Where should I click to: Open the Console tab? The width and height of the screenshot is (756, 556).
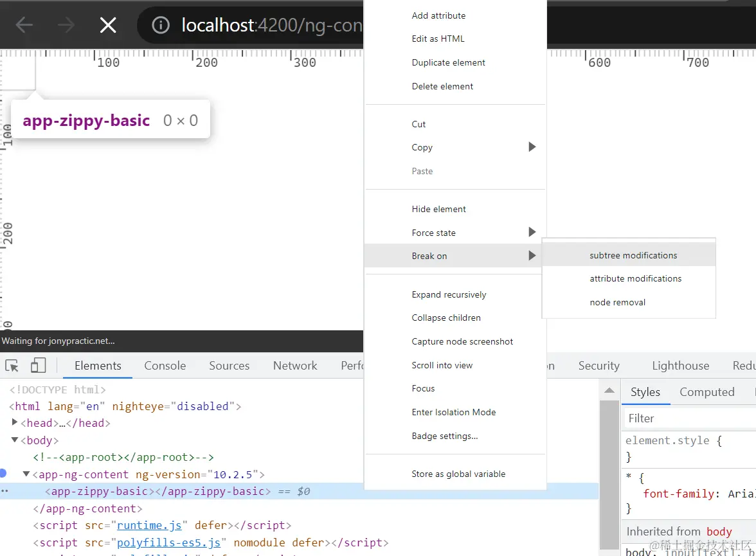tap(165, 366)
